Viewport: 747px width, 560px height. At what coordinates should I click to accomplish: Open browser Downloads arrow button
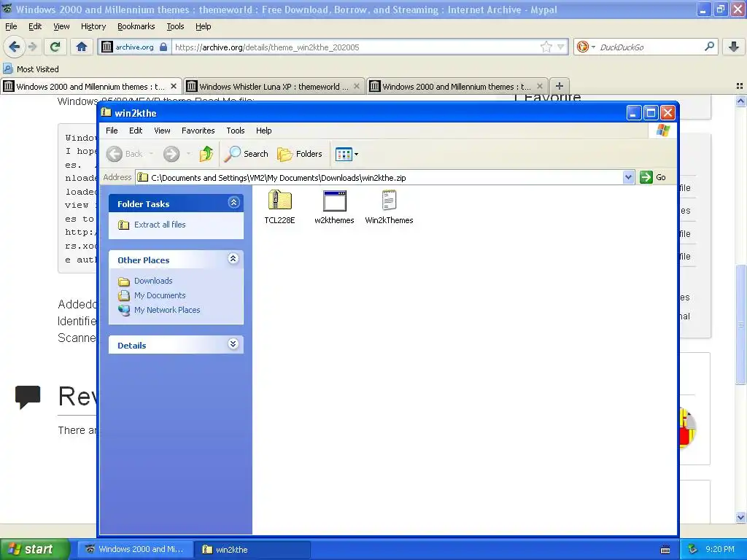pyautogui.click(x=734, y=47)
